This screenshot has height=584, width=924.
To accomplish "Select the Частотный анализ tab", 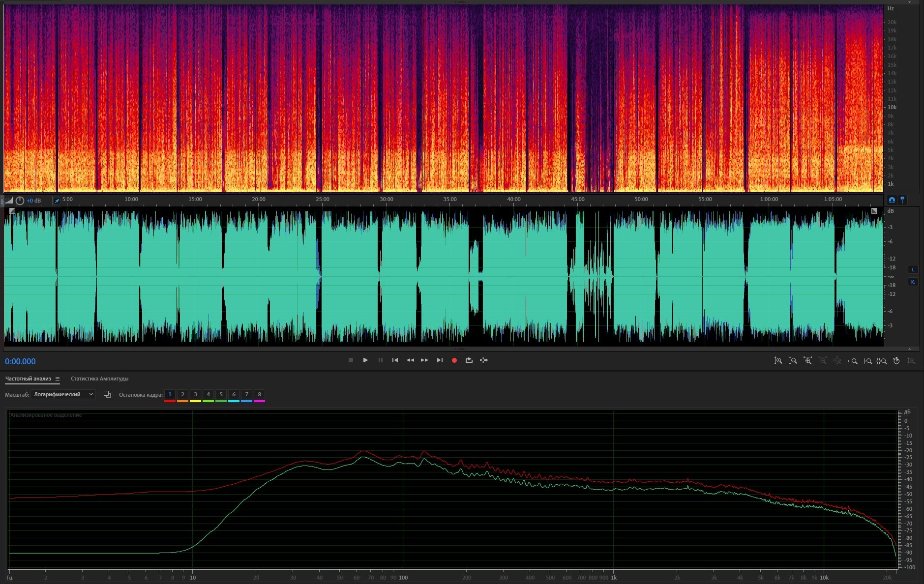I will (x=28, y=379).
